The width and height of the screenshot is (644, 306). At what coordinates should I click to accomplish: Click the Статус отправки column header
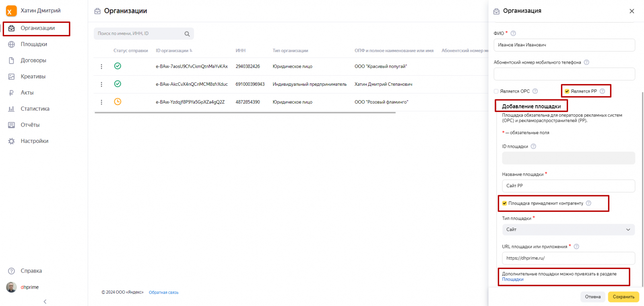(131, 51)
